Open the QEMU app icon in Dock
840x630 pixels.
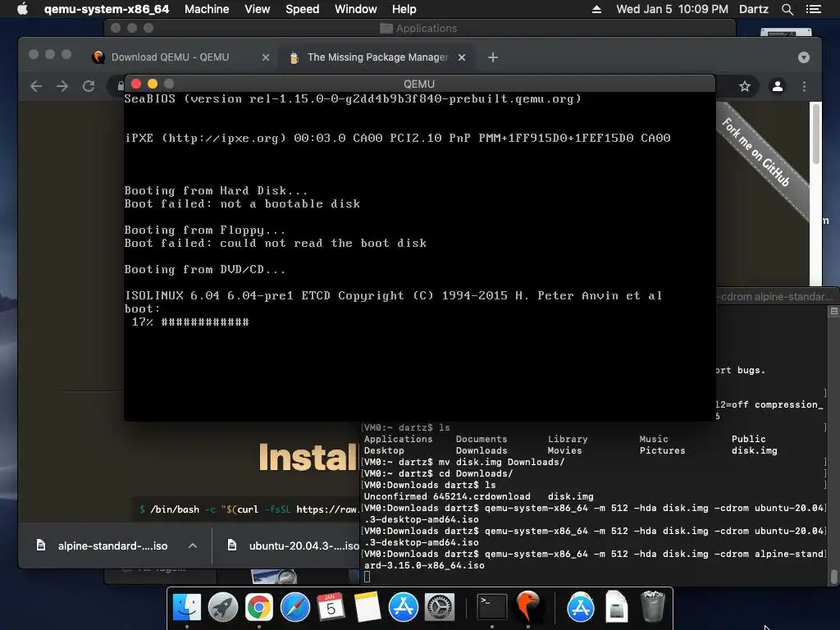click(528, 607)
